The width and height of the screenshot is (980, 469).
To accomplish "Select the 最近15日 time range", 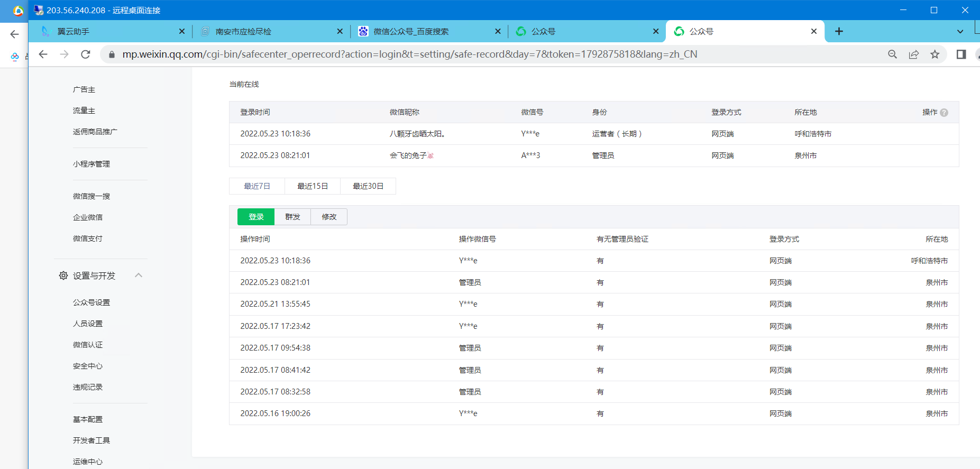I will click(313, 186).
